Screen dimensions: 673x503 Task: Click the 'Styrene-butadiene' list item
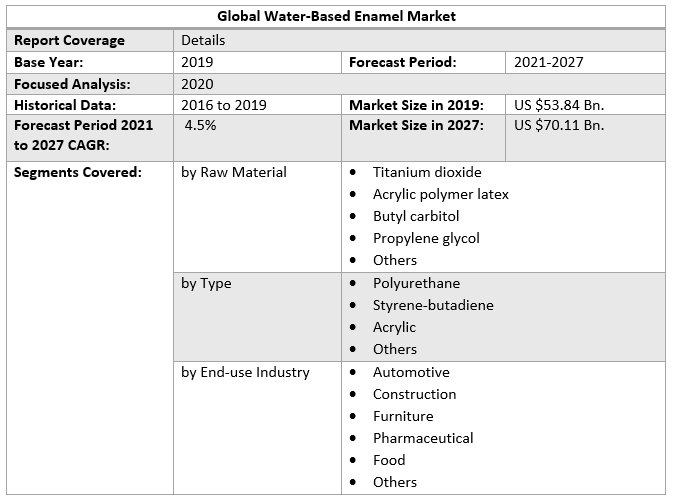point(433,305)
